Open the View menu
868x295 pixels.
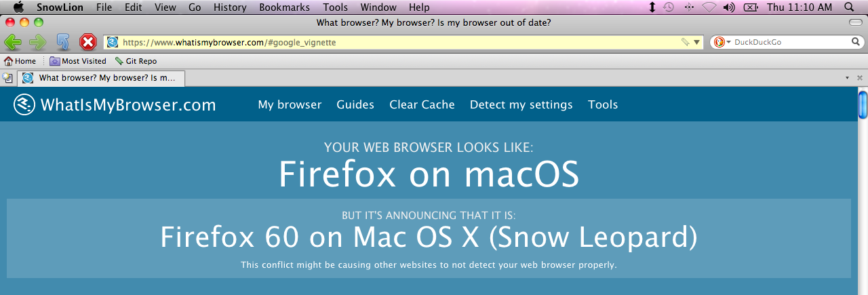[165, 7]
